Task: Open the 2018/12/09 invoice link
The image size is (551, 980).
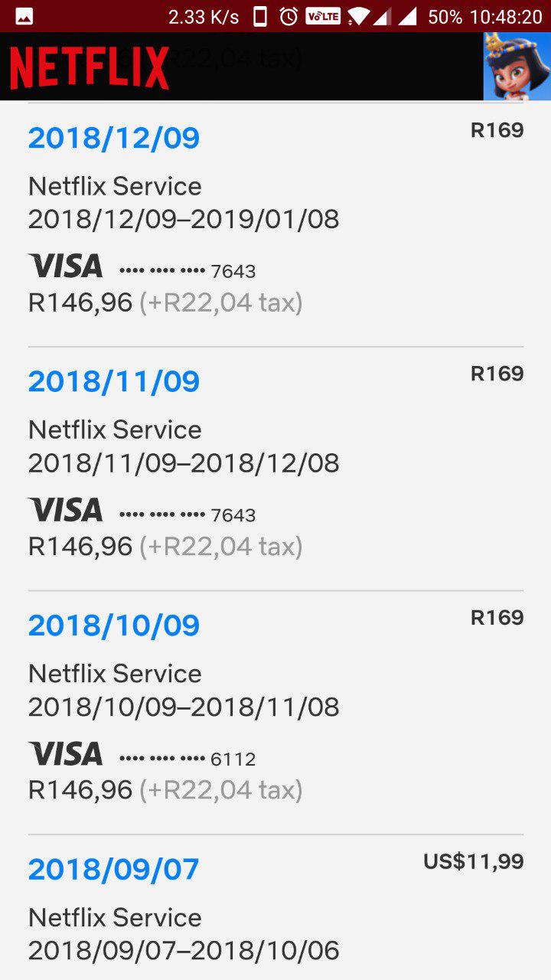Action: pos(114,138)
